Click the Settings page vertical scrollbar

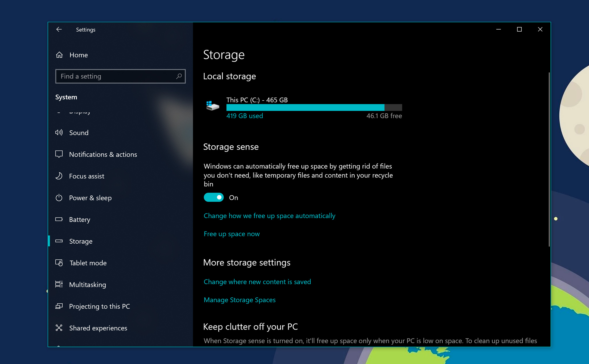click(549, 159)
